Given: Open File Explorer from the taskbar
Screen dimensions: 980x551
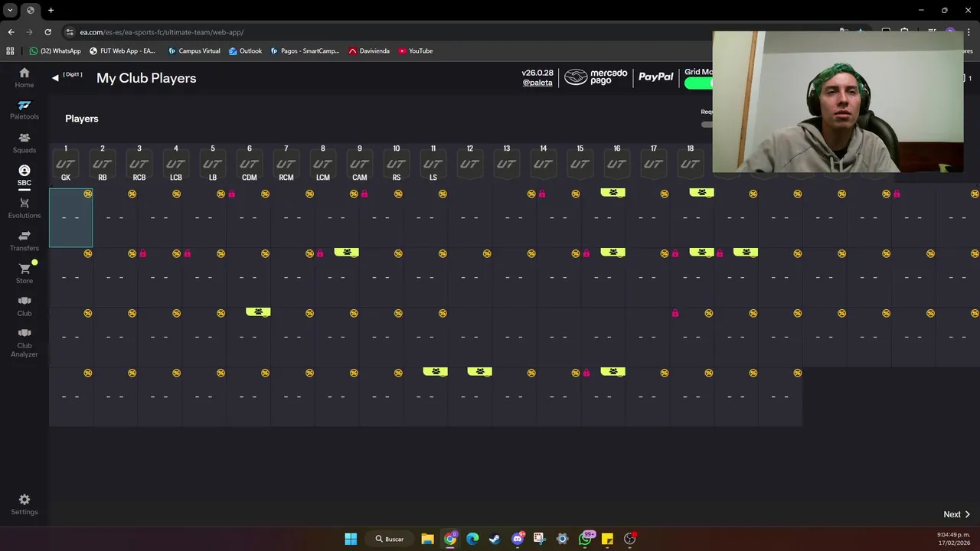Looking at the screenshot, I should point(427,539).
